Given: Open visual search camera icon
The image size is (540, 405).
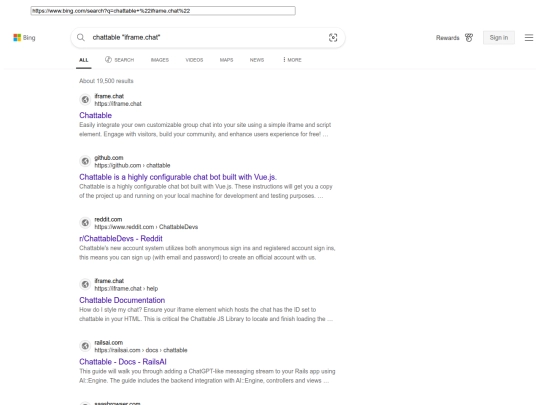Looking at the screenshot, I should (333, 38).
